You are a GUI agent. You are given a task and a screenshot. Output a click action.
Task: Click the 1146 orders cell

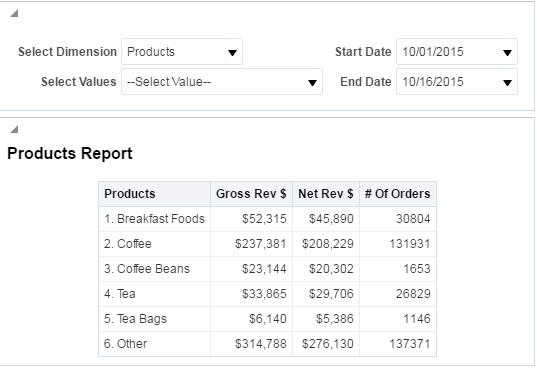[398, 319]
